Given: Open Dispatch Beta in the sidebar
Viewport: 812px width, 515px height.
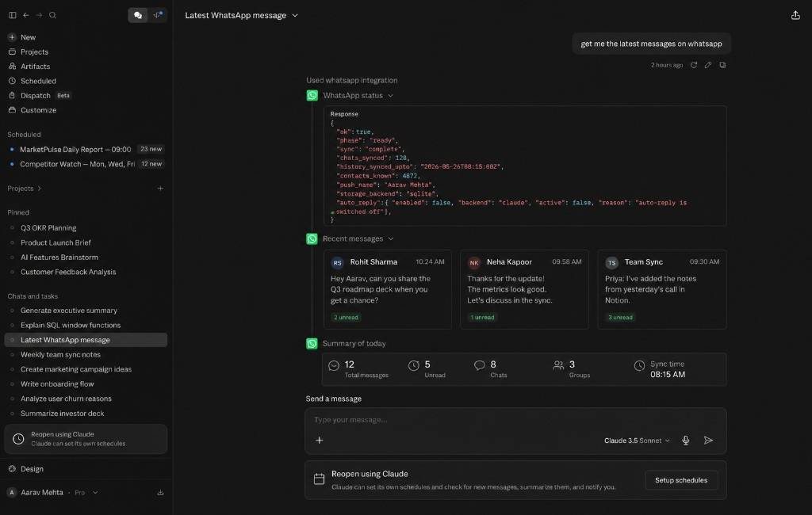Looking at the screenshot, I should (40, 95).
